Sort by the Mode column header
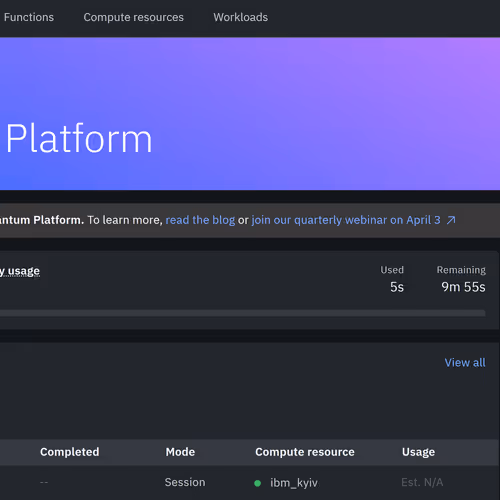The height and width of the screenshot is (500, 500). point(180,452)
